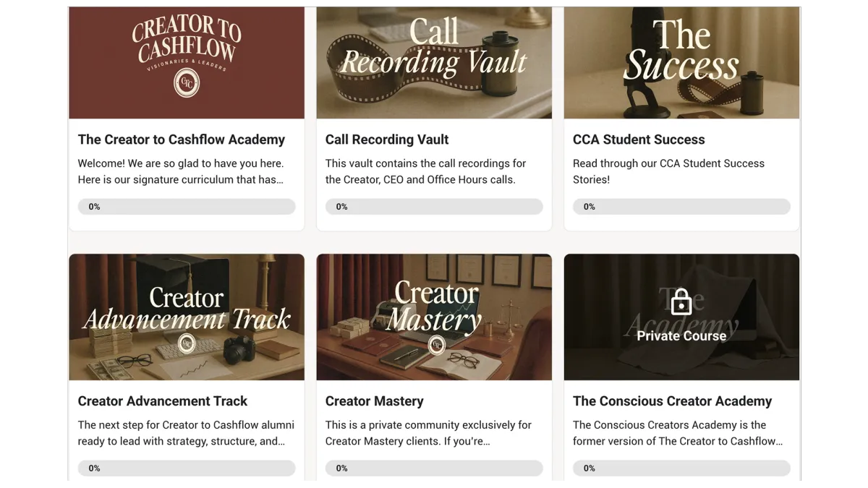Open the Call Recording Vault course title
This screenshot has height=488, width=868.
point(387,140)
